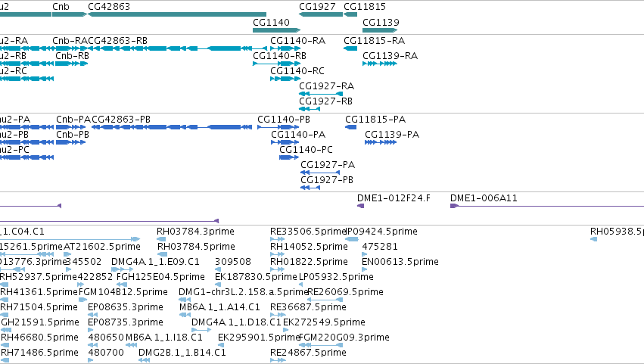Select the CG1927-RA transcript label
The image size is (644, 364).
pos(326,86)
